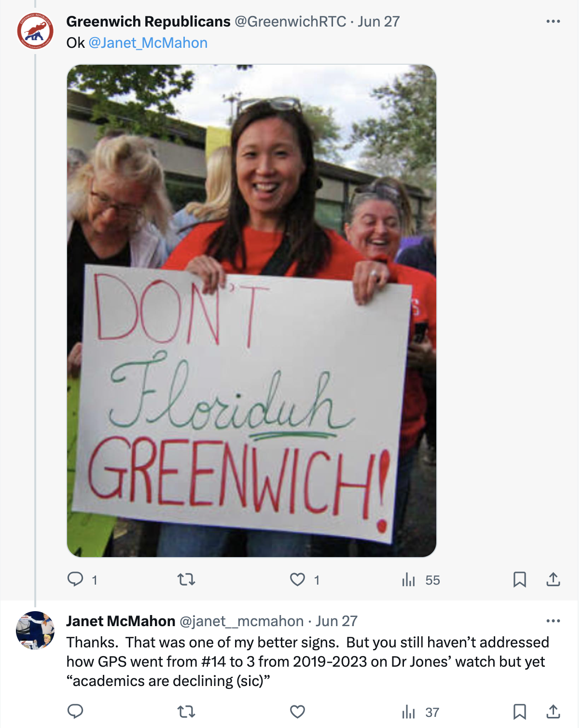Open Greenwich Republicans profile name
This screenshot has width=583, height=728.
(x=148, y=21)
